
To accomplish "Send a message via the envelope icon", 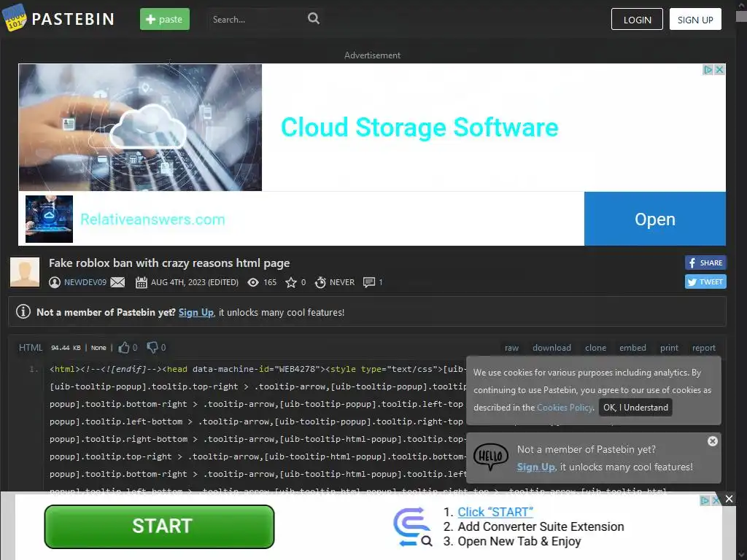I will [117, 282].
